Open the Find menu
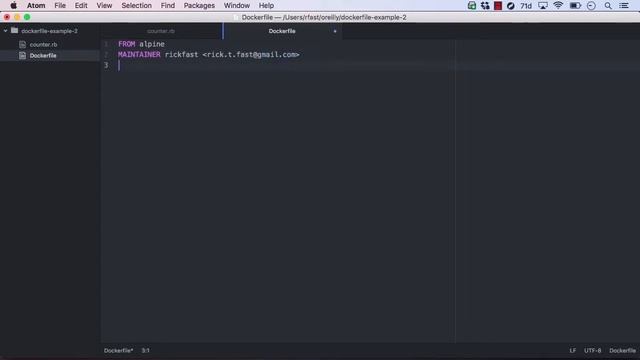 tap(168, 5)
